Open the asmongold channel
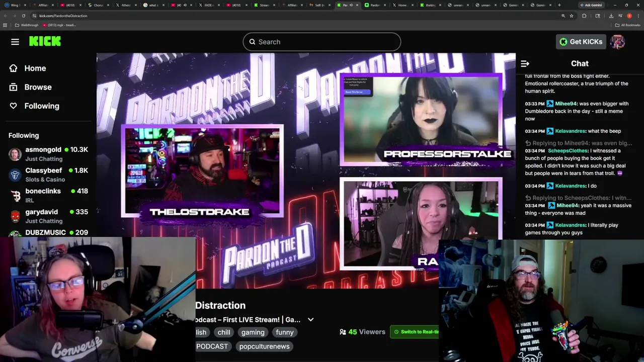Screen dimensions: 644x362 pyautogui.click(x=49, y=154)
